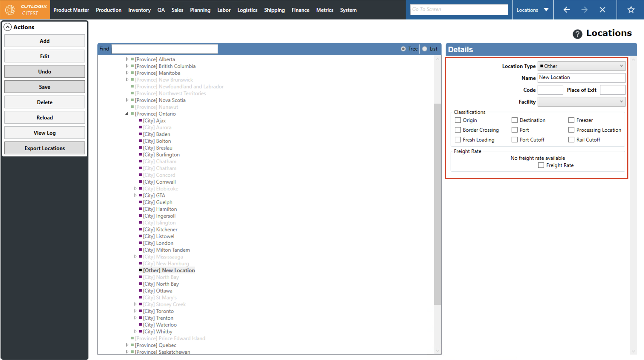Screen dimensions: 644x360
Task: Select the List view radio button
Action: tap(425, 49)
